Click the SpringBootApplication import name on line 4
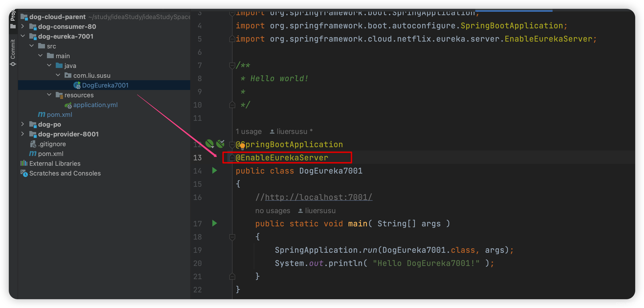 pyautogui.click(x=511, y=25)
